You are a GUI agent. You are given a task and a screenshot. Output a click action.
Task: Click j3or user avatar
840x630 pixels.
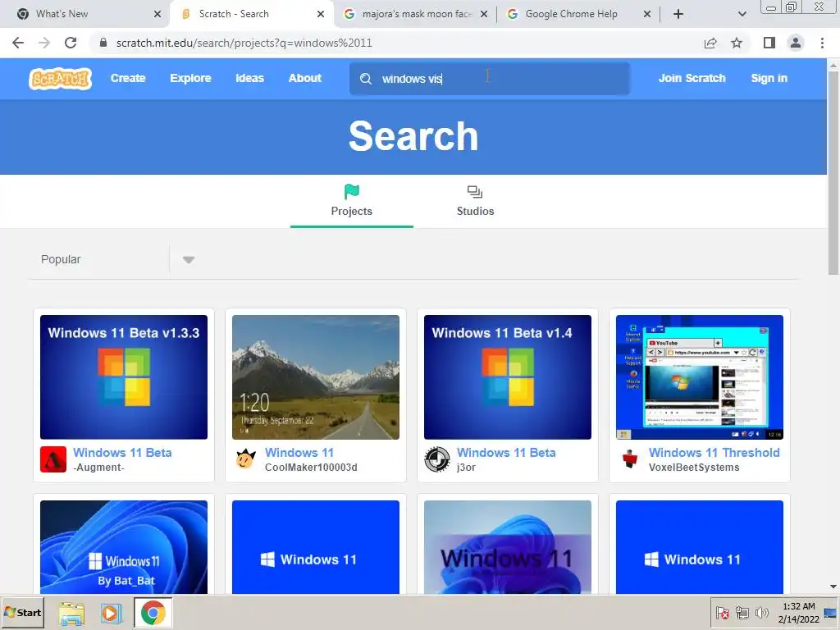[x=437, y=459]
